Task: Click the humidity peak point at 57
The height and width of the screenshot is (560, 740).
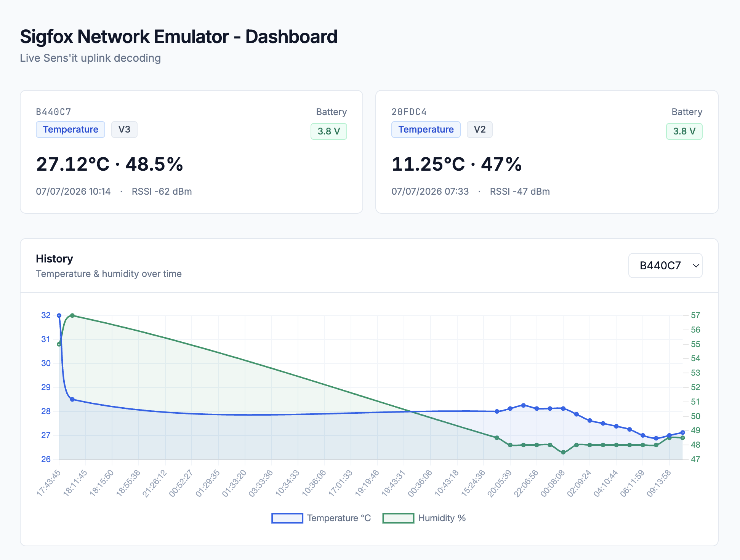Action: click(72, 315)
